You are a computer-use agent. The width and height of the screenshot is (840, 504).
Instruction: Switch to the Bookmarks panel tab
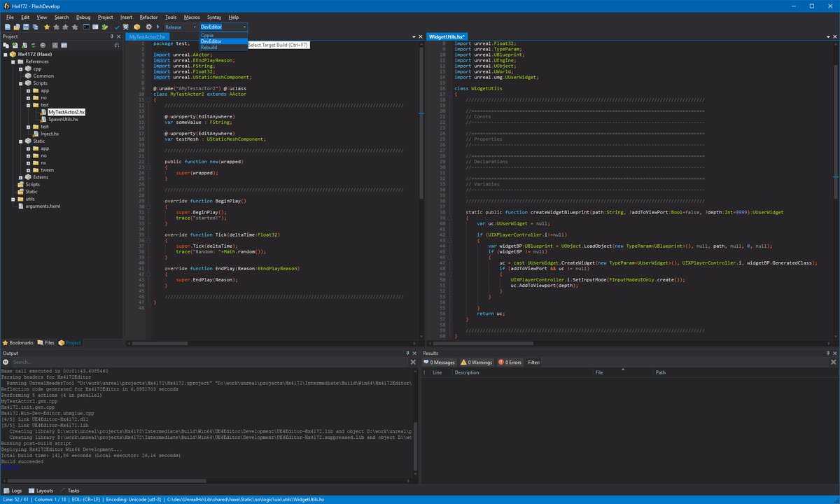[17, 343]
